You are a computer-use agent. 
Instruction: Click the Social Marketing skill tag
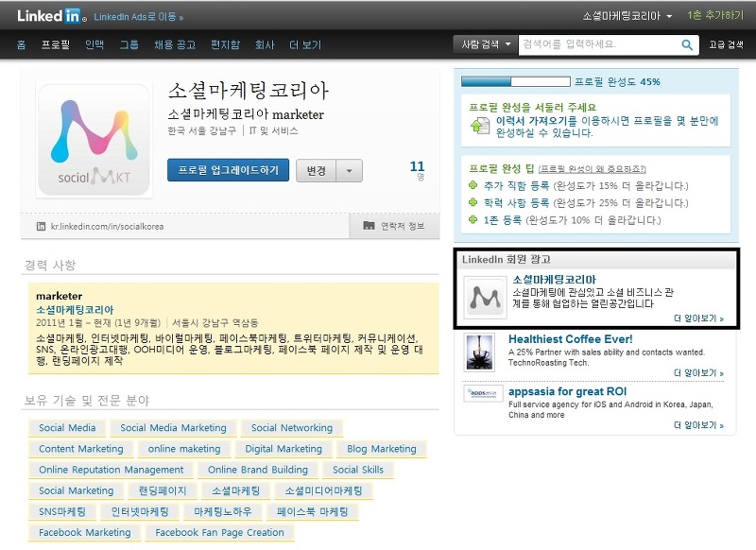(x=77, y=490)
